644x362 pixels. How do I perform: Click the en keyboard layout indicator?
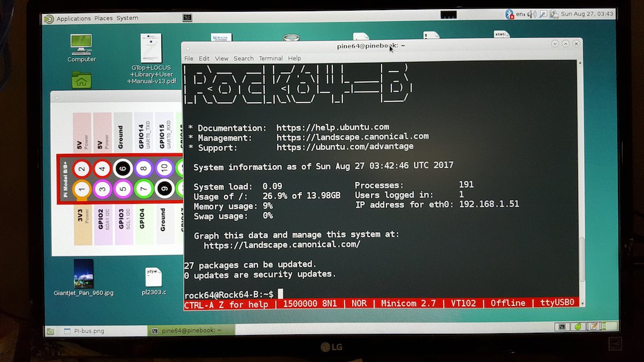coord(520,14)
